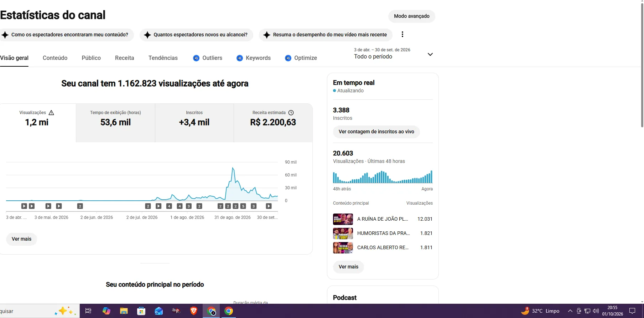Viewport: 644px width, 318px height.
Task: Switch to the Visão geral tab
Action: click(x=14, y=58)
